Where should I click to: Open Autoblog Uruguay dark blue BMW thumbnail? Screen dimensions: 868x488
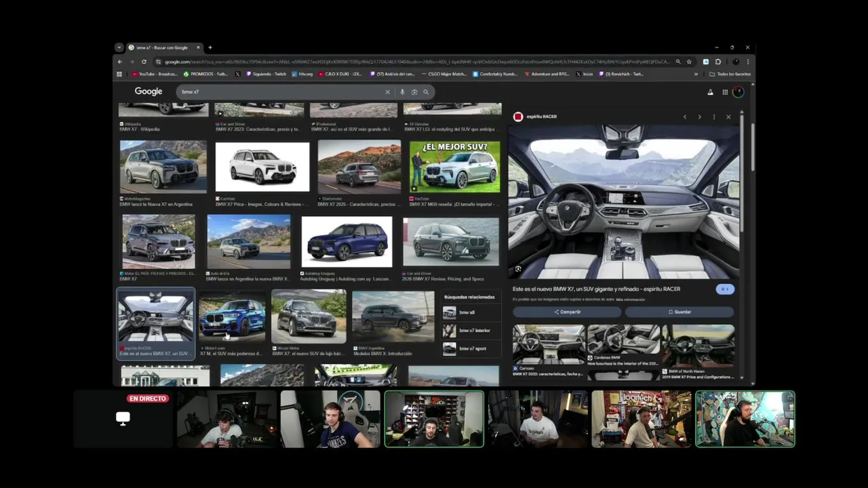[347, 242]
